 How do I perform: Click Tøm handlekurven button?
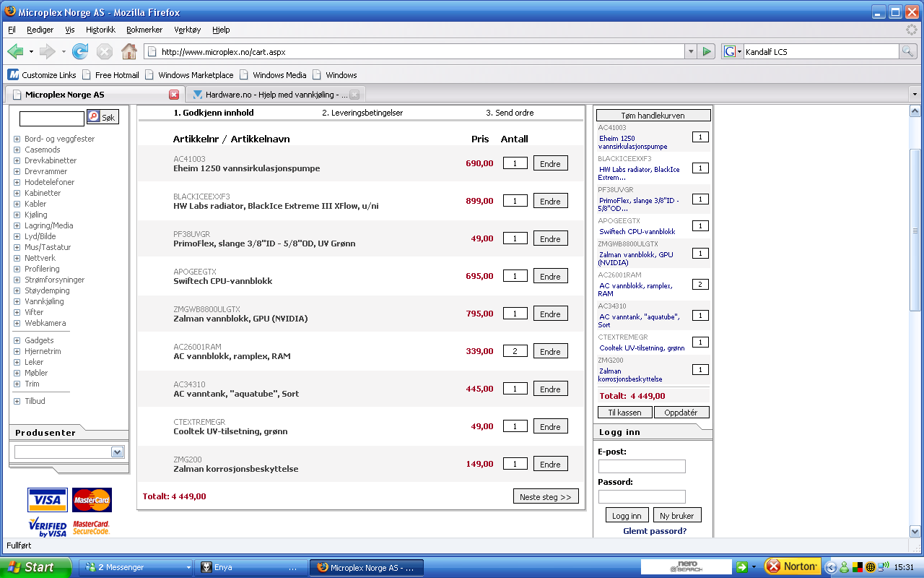click(654, 116)
